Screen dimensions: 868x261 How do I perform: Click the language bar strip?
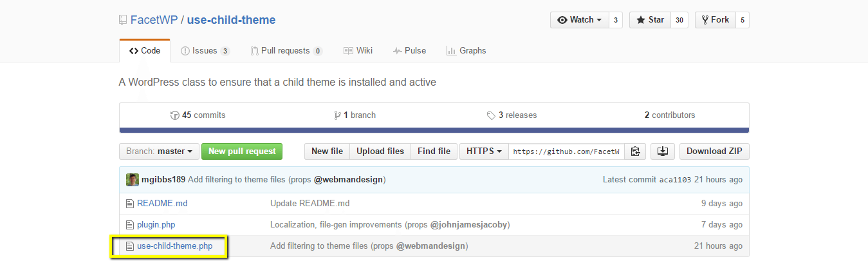[x=434, y=130]
